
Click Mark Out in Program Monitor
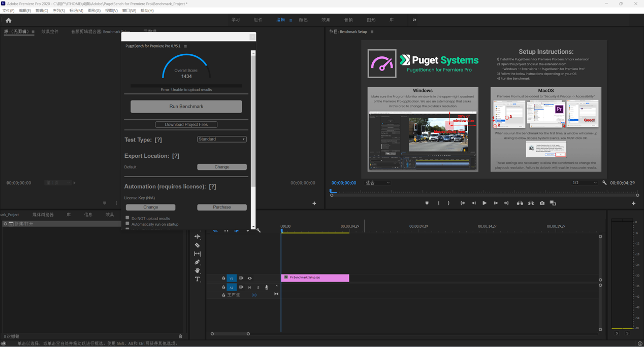449,203
